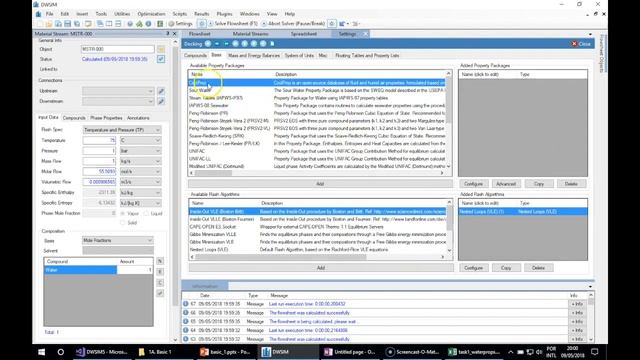Click the Cortana circle on the taskbar
Viewport: 640px width, 360px height.
pos(60,352)
